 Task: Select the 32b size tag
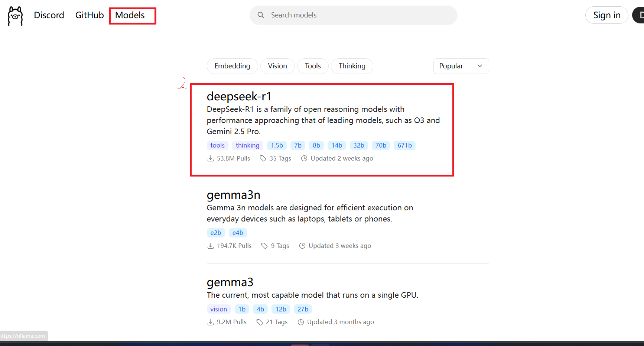click(359, 145)
